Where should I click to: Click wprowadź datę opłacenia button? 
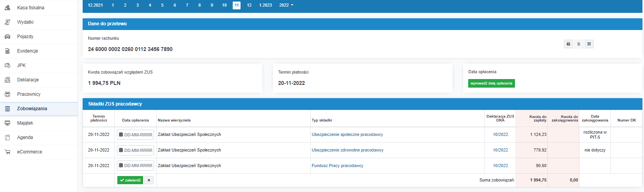coord(491,83)
